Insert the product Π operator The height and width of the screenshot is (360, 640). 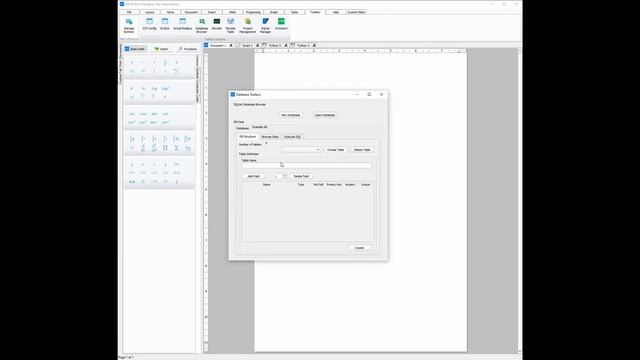click(165, 148)
